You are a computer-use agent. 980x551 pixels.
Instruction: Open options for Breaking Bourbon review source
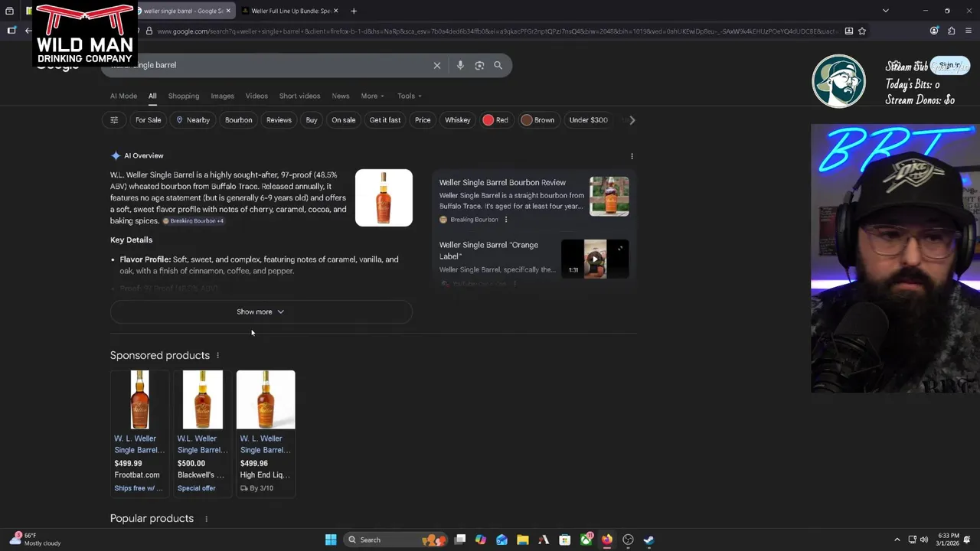pos(505,220)
